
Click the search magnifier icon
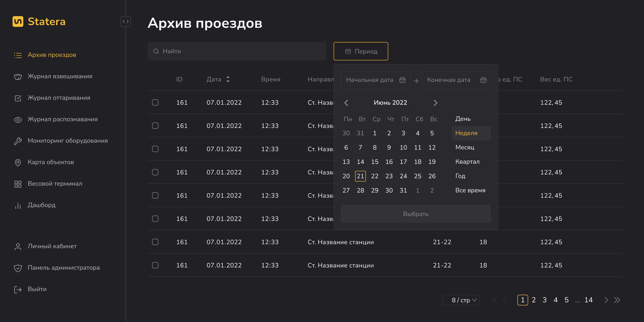156,51
